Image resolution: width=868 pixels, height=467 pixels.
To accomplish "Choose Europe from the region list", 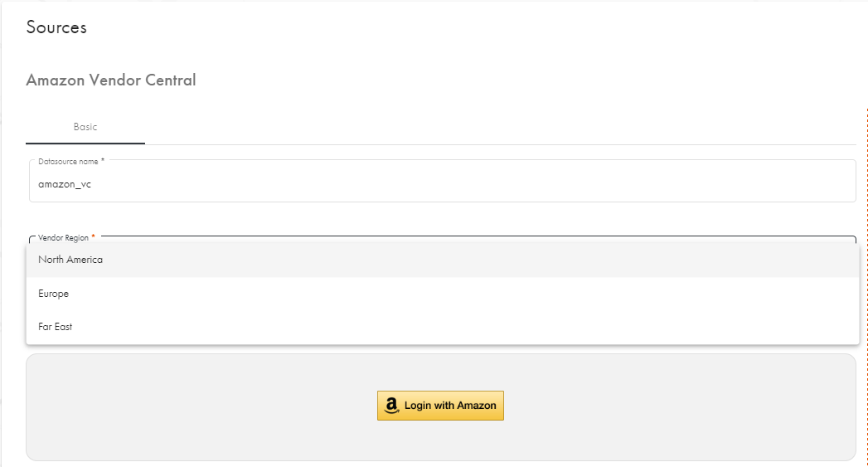I will 54,294.
